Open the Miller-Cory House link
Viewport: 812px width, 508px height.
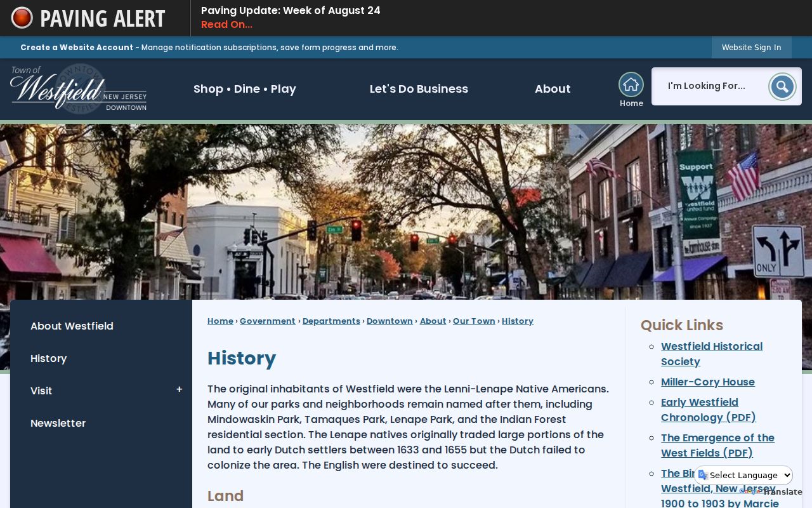pyautogui.click(x=708, y=382)
